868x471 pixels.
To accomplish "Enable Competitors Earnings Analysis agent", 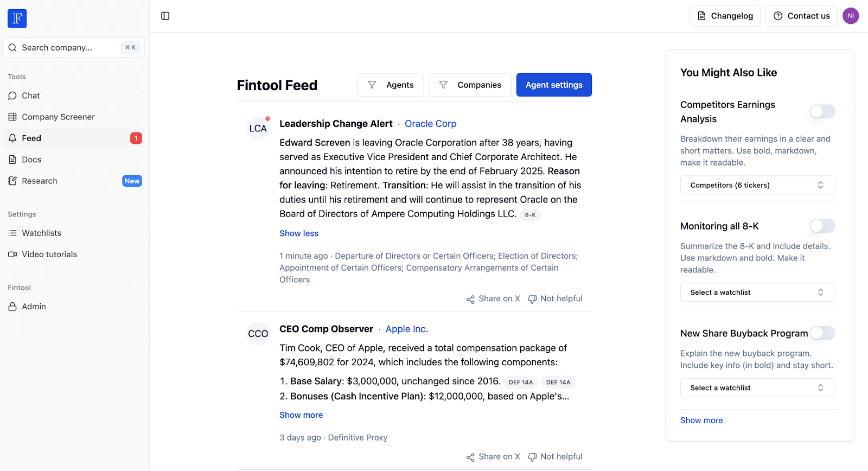I will tap(821, 112).
